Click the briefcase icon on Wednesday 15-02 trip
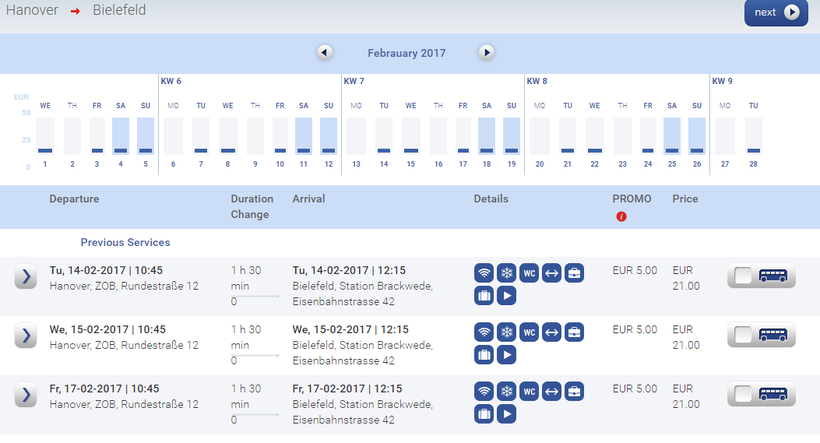820x443 pixels. click(x=573, y=332)
